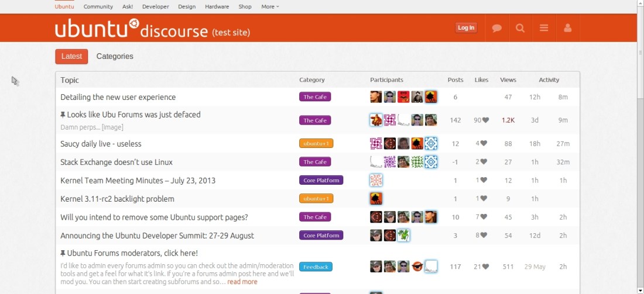Image resolution: width=644 pixels, height=294 pixels.
Task: Click first participant avatar in Detailing user experience row
Action: (x=376, y=97)
